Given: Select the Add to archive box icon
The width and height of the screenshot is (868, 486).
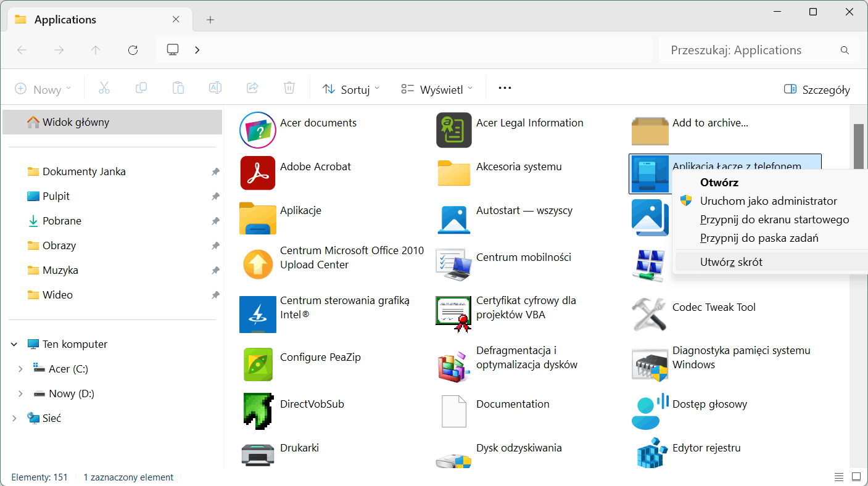Looking at the screenshot, I should click(x=650, y=130).
